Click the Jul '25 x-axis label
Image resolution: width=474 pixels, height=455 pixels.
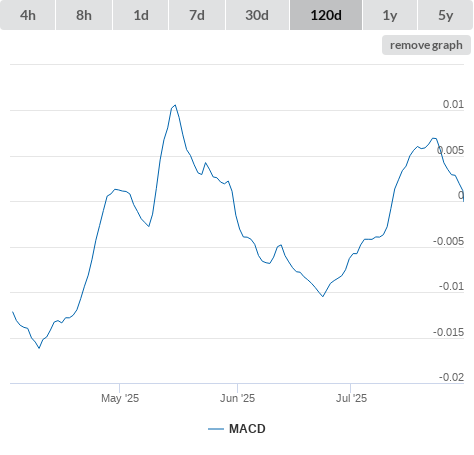[x=351, y=398]
